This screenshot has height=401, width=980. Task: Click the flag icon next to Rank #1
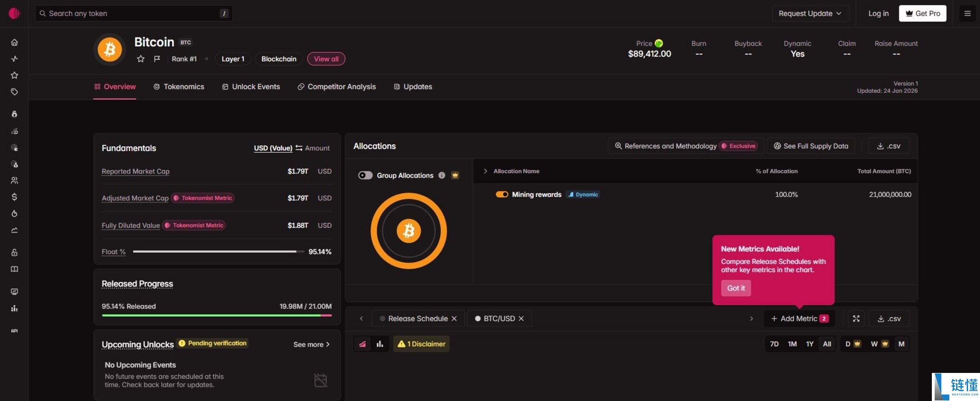tap(157, 59)
